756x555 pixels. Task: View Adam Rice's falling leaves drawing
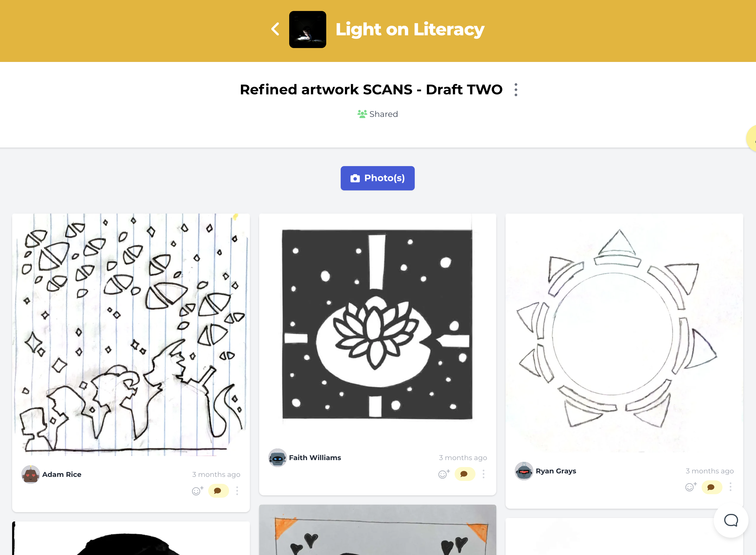pos(131,335)
